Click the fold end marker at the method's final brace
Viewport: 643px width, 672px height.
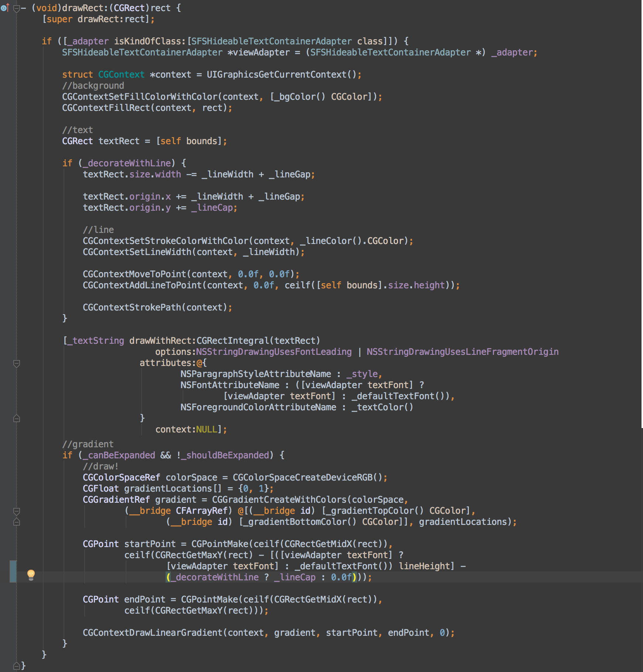coord(17,666)
